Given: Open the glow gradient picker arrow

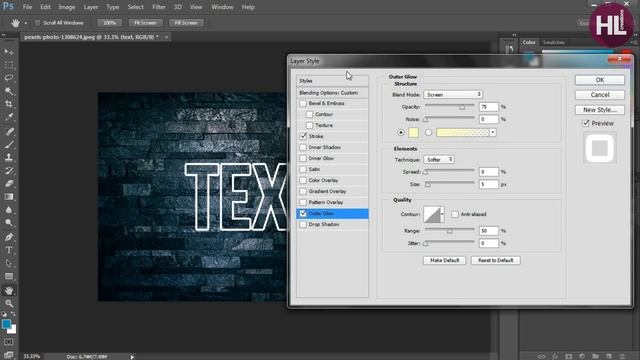Looking at the screenshot, I should 493,133.
